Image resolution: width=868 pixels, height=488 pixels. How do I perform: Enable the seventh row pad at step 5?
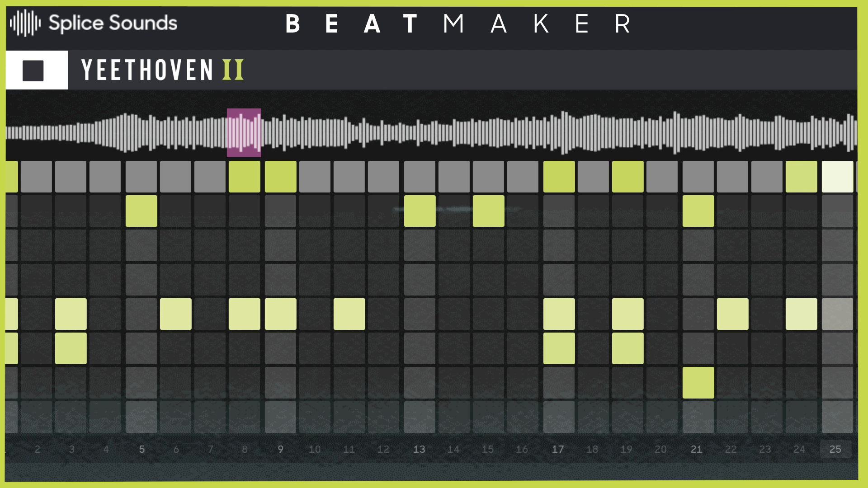[142, 383]
